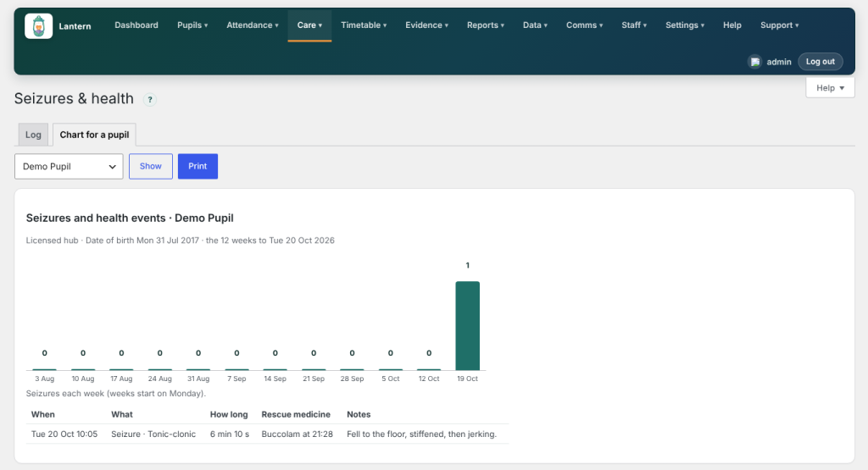Image resolution: width=868 pixels, height=470 pixels.
Task: Expand the Timetable menu
Action: tap(364, 25)
